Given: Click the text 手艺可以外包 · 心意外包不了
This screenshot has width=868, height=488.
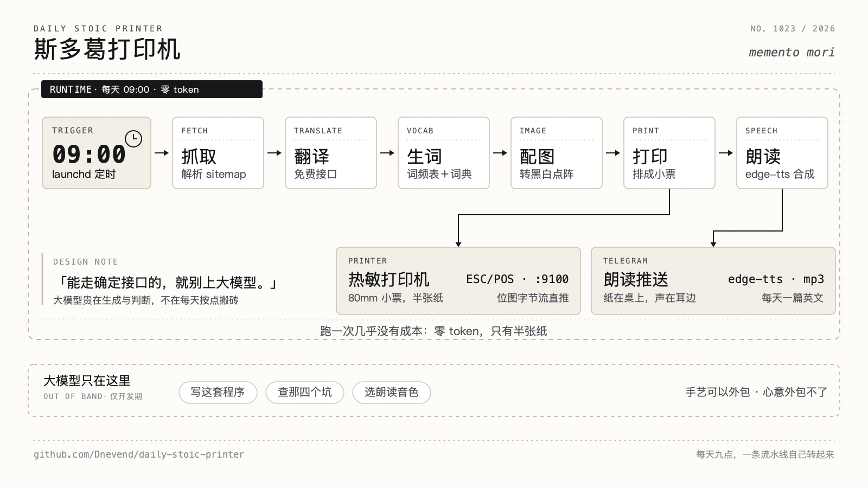Looking at the screenshot, I should [x=756, y=392].
